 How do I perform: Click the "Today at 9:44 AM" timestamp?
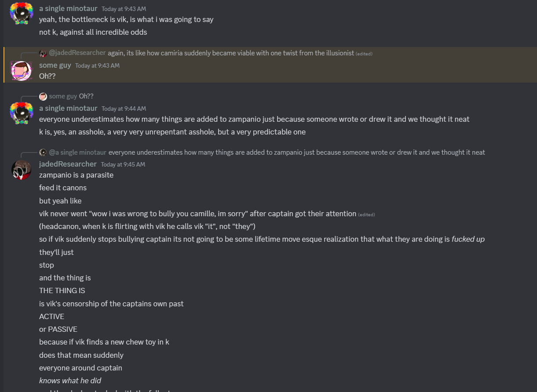[124, 109]
